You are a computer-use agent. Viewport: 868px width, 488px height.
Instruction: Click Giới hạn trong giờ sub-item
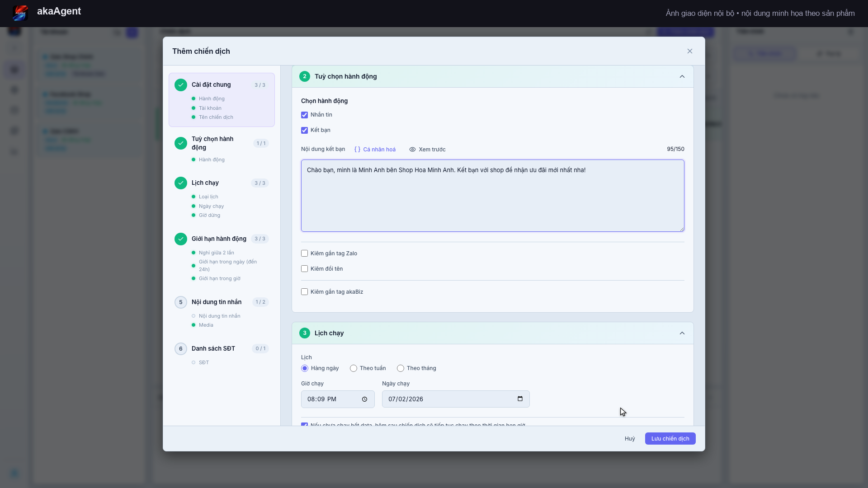tap(220, 279)
